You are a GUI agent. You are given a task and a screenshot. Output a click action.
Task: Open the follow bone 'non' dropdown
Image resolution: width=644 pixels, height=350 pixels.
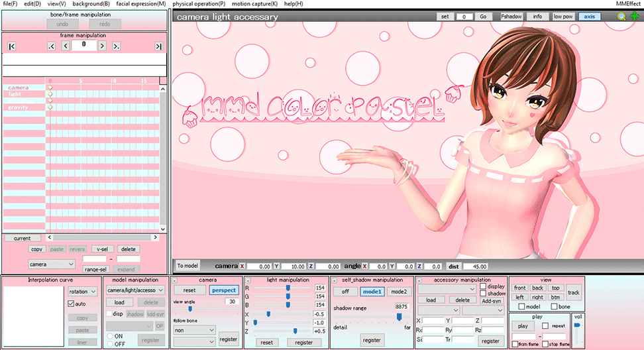point(194,330)
